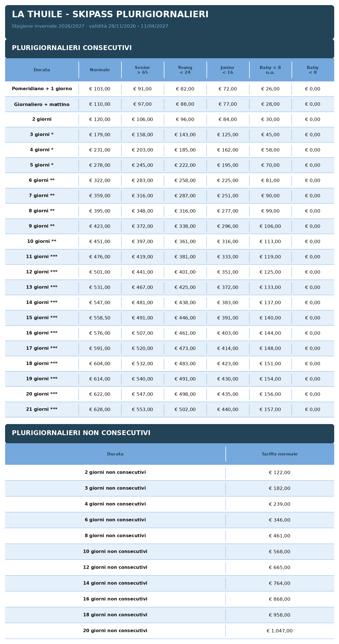Click the Young < 24 header cell
Screen dimensions: 339x644
(185, 70)
